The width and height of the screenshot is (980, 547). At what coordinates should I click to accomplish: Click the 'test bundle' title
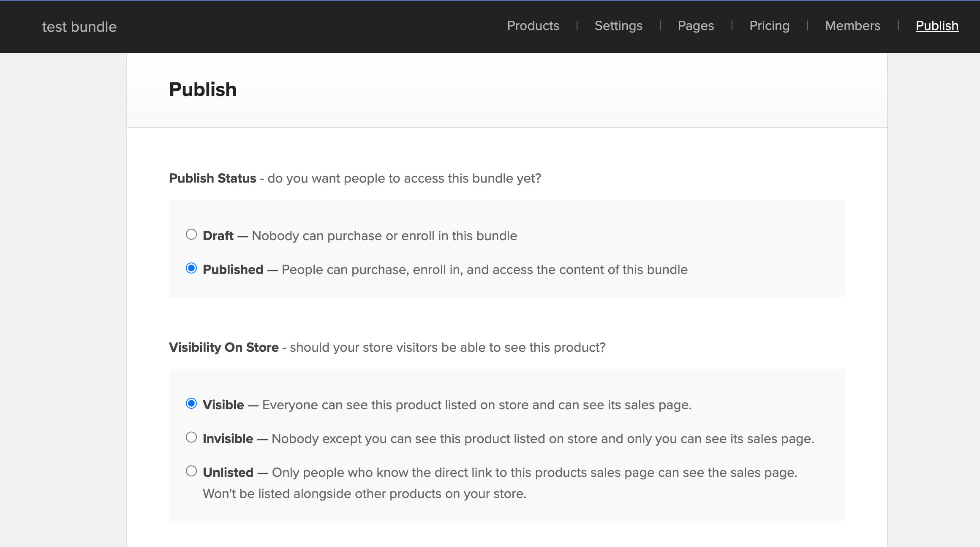point(79,27)
